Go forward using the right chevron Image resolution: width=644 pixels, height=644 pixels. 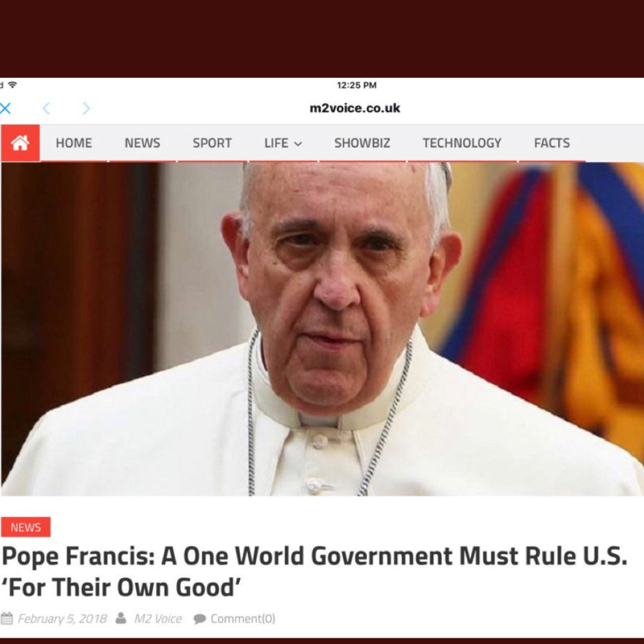[x=86, y=108]
